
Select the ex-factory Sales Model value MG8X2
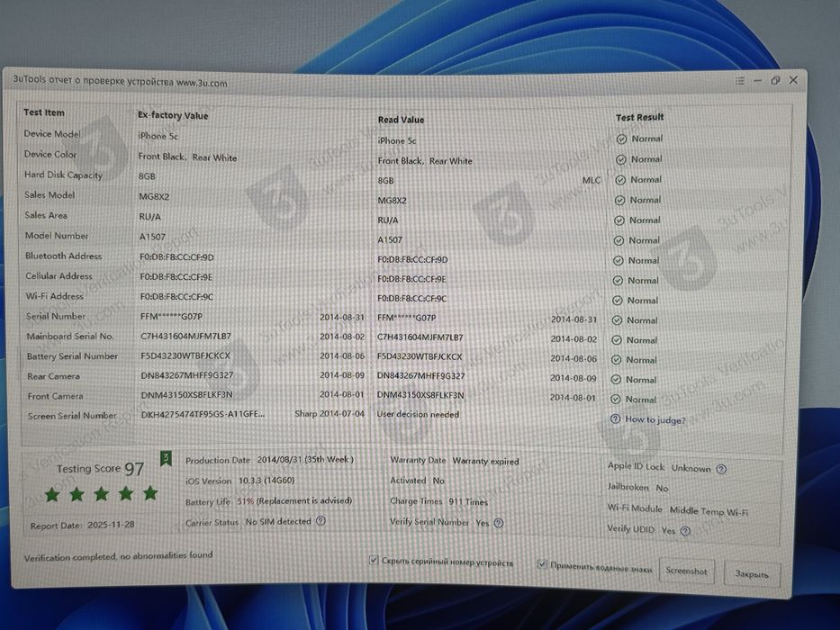[154, 196]
